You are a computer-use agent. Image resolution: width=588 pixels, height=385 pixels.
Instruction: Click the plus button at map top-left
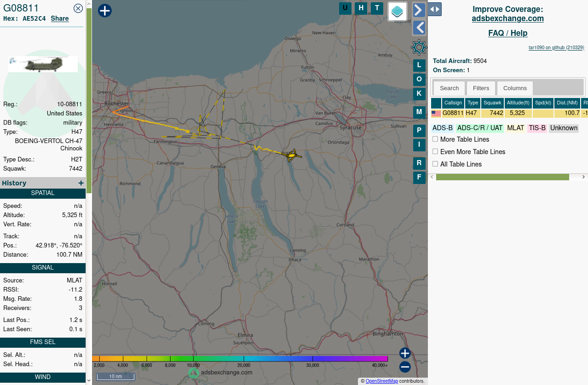pos(105,11)
